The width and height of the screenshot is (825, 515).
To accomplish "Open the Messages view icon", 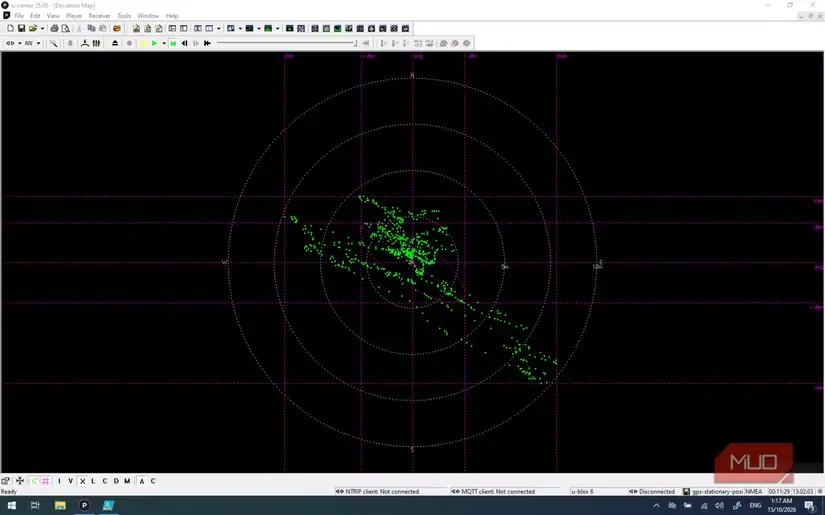I will [x=172, y=28].
